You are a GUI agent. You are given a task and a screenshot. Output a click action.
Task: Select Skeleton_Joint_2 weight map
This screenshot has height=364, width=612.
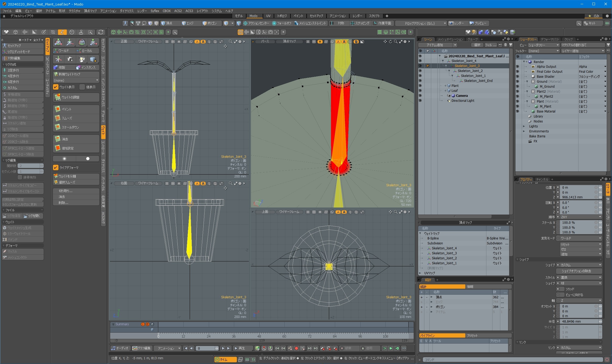pos(444,258)
